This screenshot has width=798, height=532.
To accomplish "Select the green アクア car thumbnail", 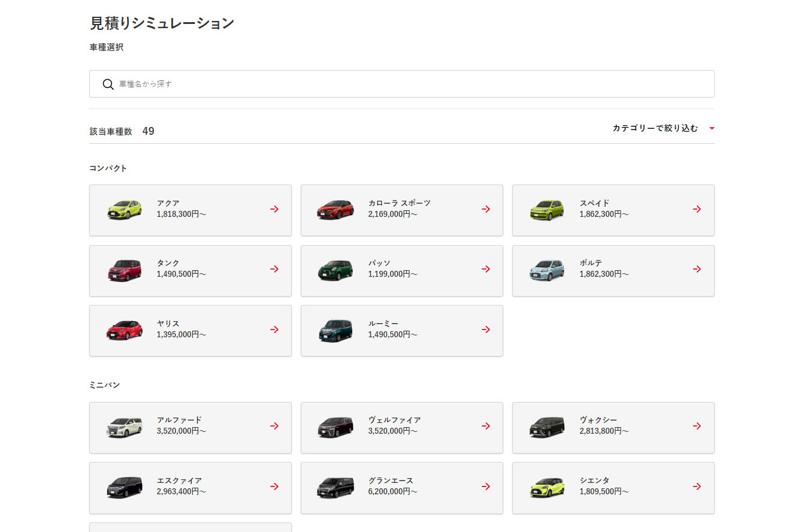I will 125,210.
